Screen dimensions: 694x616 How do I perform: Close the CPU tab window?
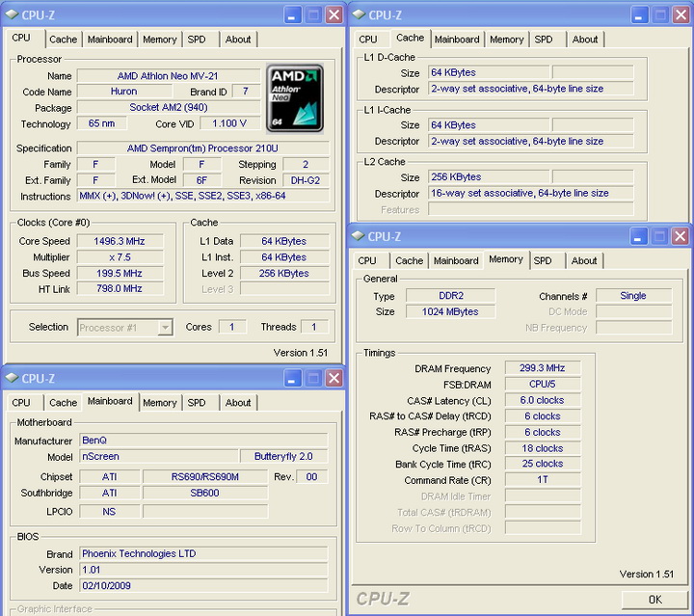click(x=334, y=15)
